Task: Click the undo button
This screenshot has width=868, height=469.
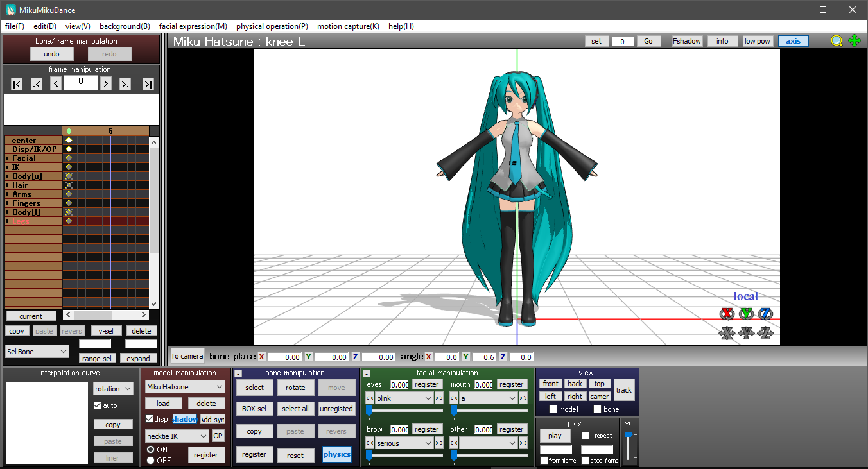Action: pyautogui.click(x=52, y=54)
